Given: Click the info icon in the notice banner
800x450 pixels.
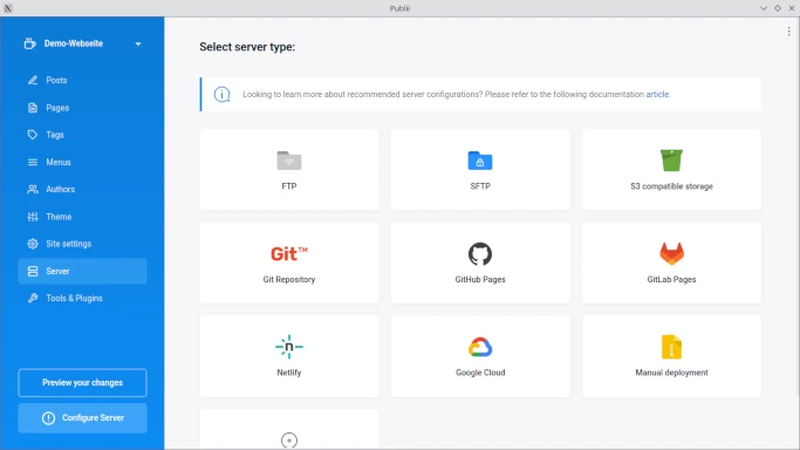Looking at the screenshot, I should pos(221,94).
